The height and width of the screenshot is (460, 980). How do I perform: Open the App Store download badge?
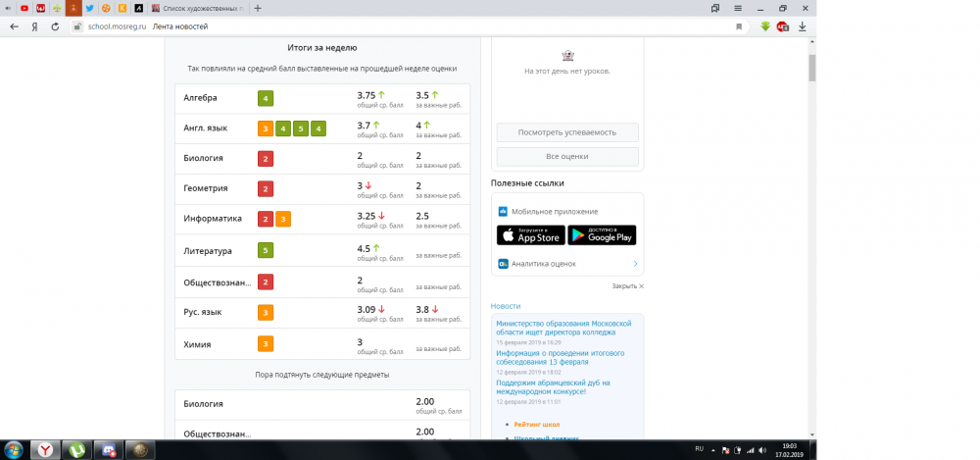[x=529, y=235]
